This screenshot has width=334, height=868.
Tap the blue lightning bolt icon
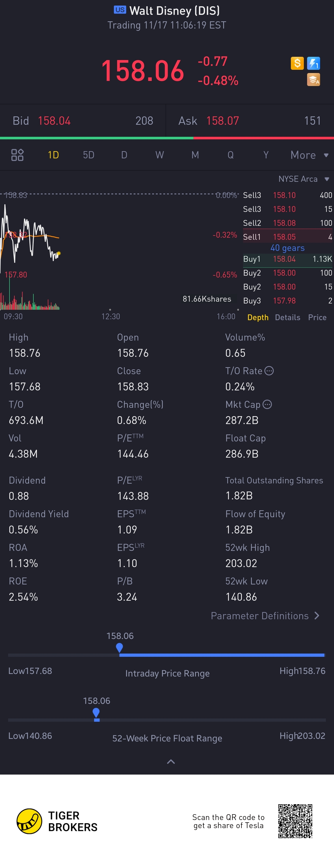tap(313, 63)
